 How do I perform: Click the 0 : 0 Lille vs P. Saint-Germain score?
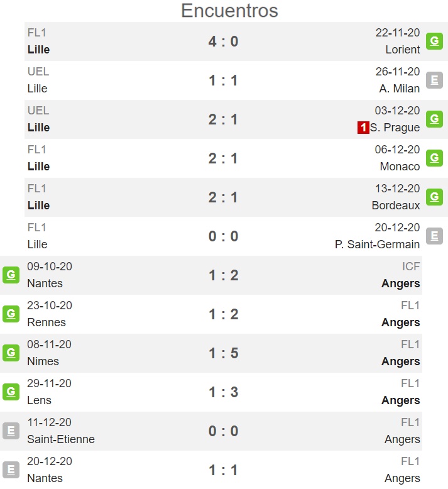[223, 236]
